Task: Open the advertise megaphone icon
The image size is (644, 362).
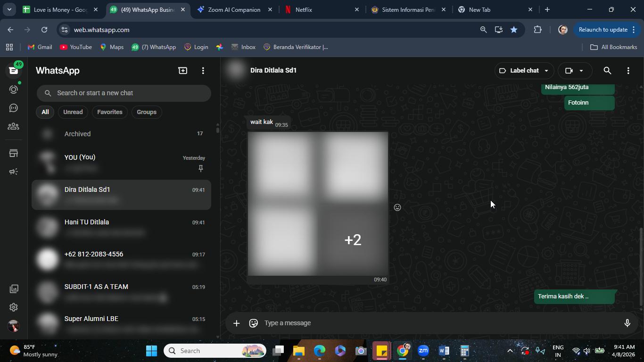Action: [14, 172]
